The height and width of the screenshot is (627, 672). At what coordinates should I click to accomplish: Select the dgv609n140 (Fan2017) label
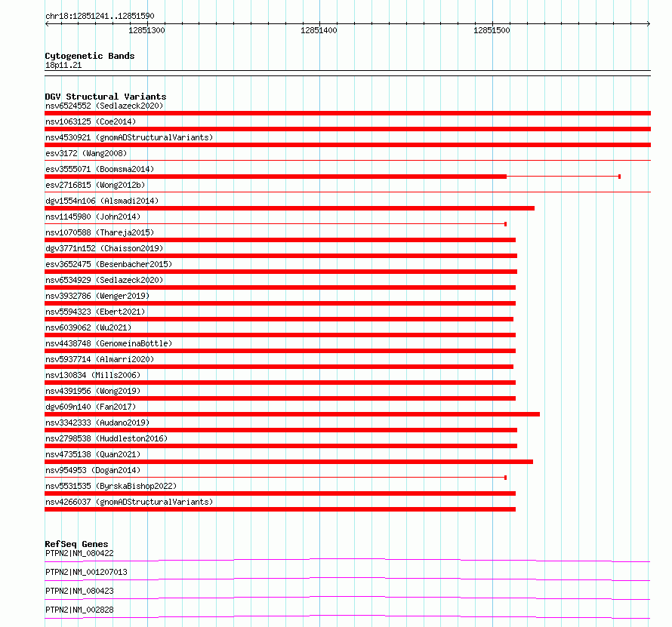tap(91, 407)
